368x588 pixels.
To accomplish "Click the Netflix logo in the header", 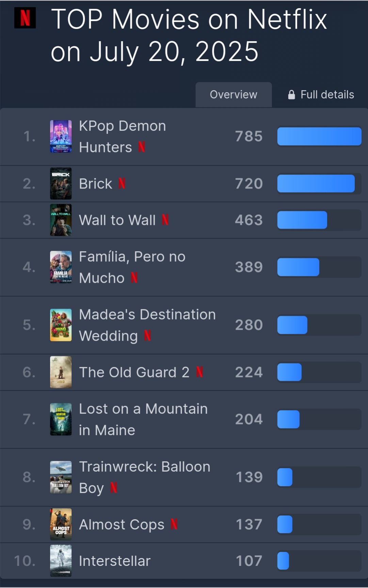I will pos(25,18).
